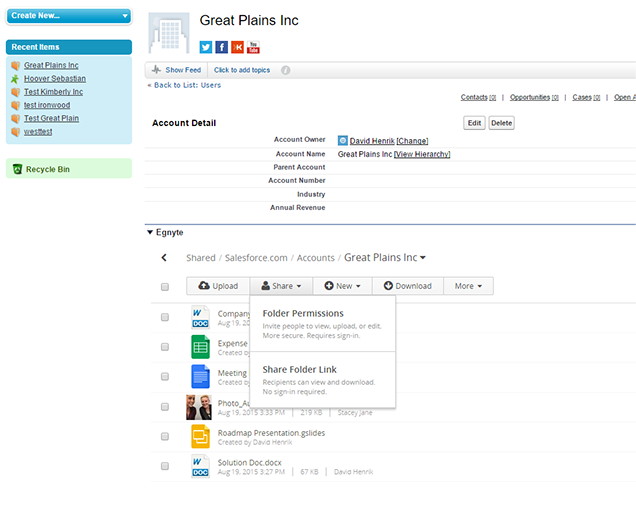Open the View Hierarchy link
This screenshot has width=636, height=514.
point(422,154)
